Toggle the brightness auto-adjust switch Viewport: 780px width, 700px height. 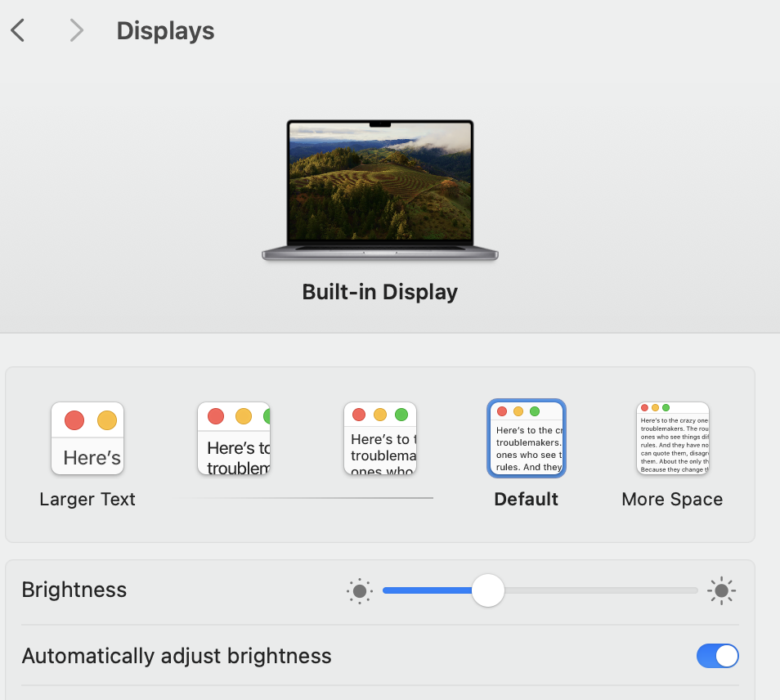point(717,656)
